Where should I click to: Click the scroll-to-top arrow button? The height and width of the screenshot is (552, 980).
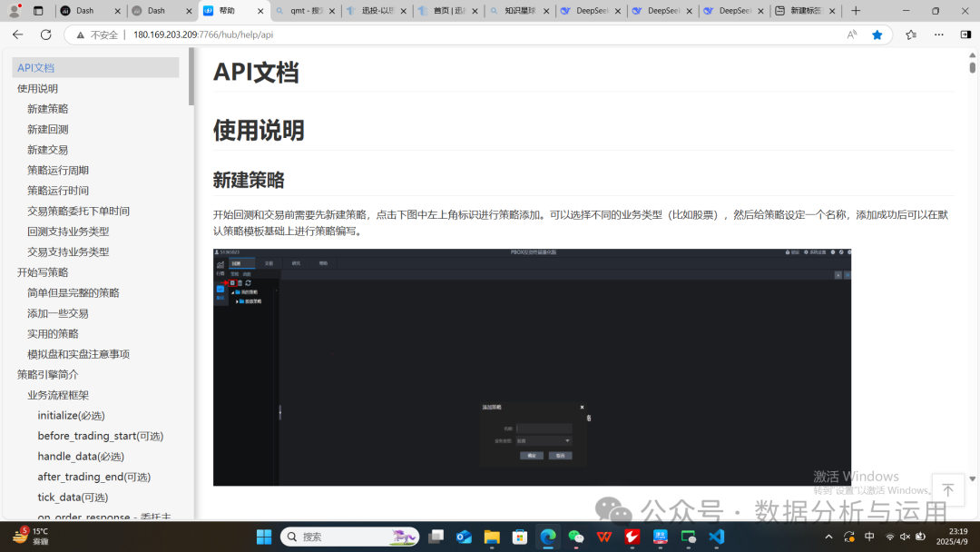point(948,490)
